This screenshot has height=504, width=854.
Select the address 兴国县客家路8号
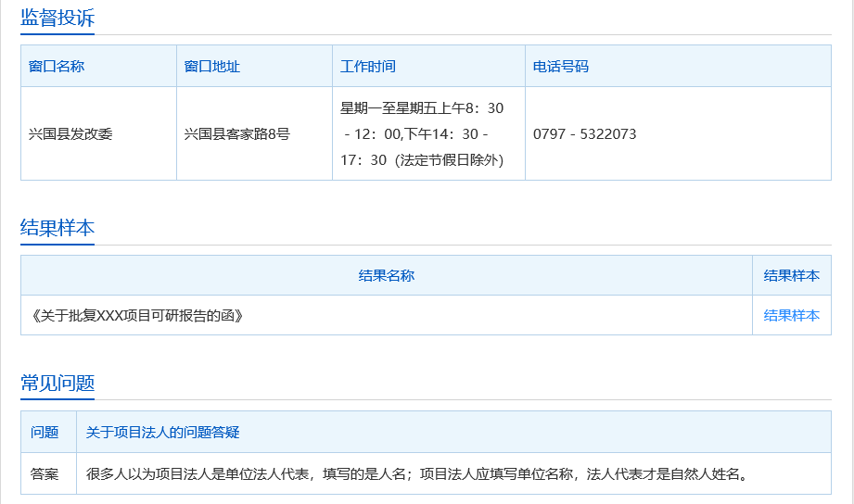pos(237,133)
